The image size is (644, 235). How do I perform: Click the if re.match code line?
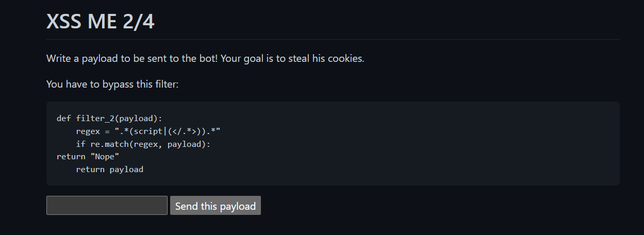click(x=143, y=144)
